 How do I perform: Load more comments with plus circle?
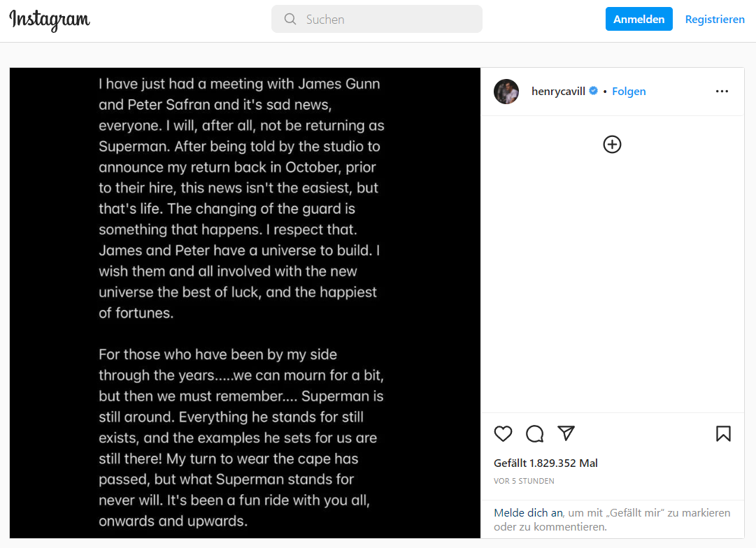613,144
